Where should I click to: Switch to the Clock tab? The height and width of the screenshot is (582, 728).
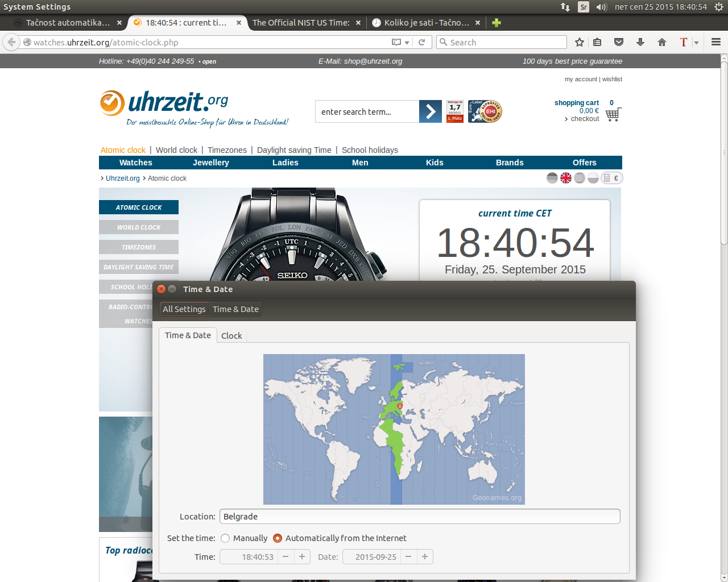point(231,336)
